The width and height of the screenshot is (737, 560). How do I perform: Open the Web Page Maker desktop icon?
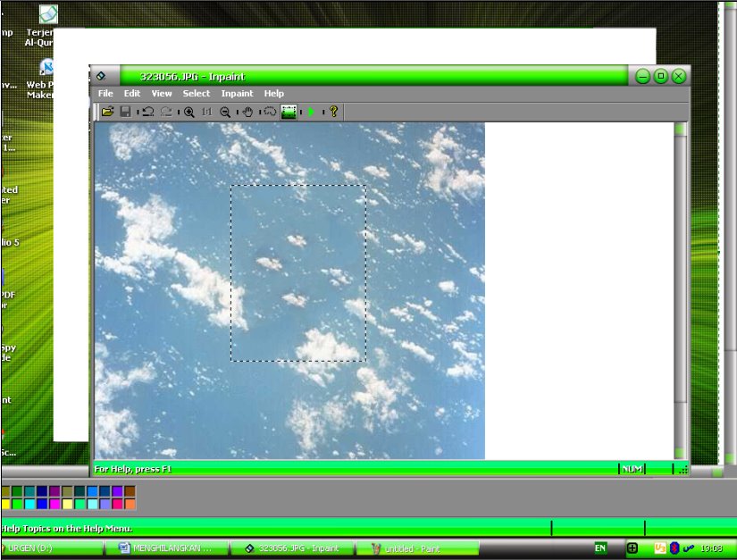(x=46, y=79)
